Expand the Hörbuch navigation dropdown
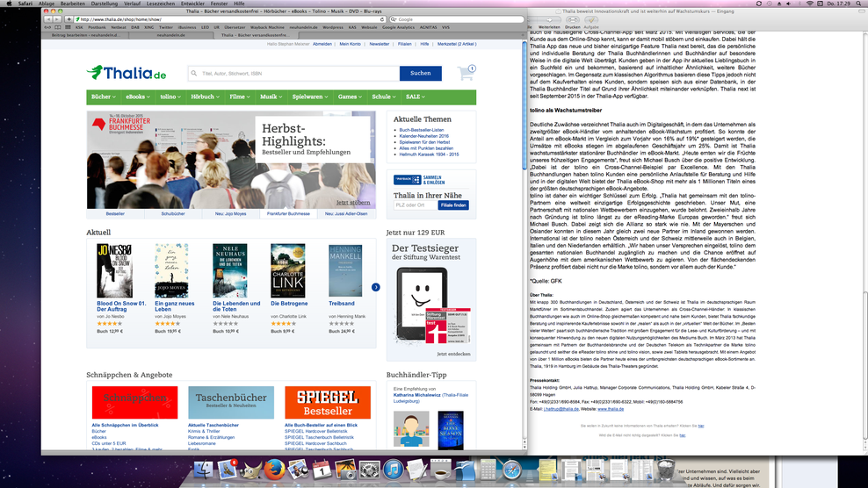This screenshot has height=488, width=868. click(x=205, y=97)
